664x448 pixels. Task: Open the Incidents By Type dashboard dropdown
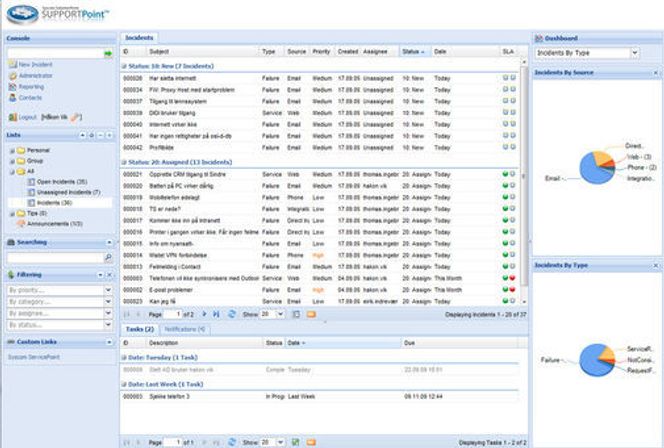(634, 52)
